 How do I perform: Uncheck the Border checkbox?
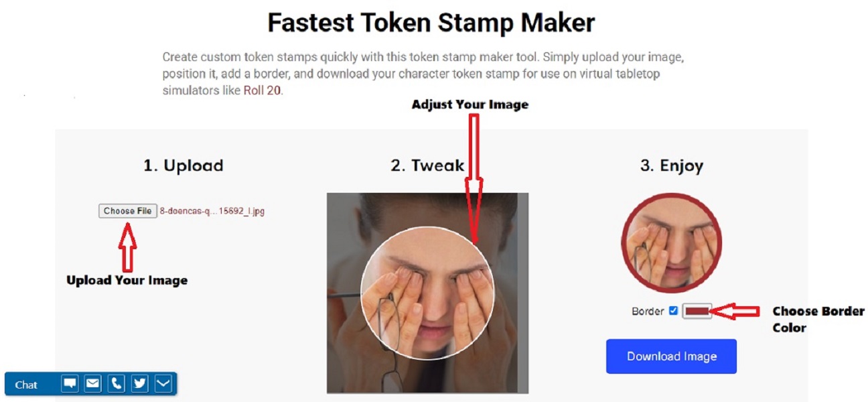coord(673,311)
